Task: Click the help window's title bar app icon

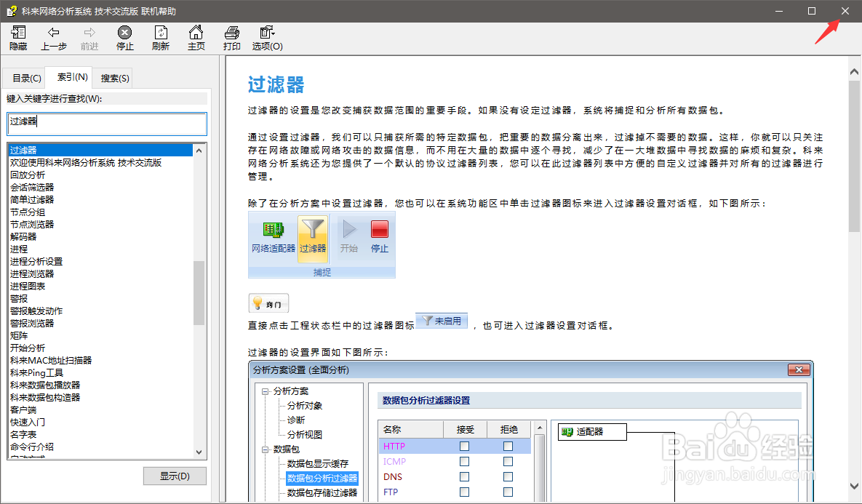Action: tap(12, 11)
